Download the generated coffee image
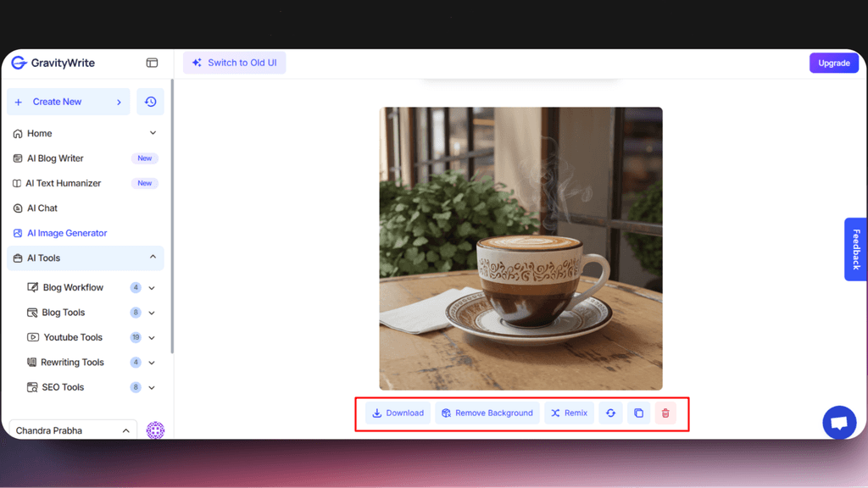Viewport: 868px width, 488px height. coord(398,413)
